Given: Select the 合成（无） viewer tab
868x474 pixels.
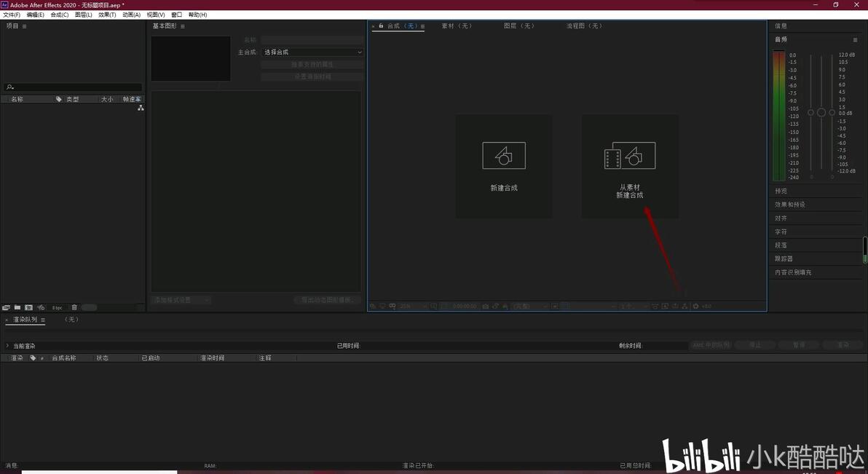Looking at the screenshot, I should click(x=402, y=26).
